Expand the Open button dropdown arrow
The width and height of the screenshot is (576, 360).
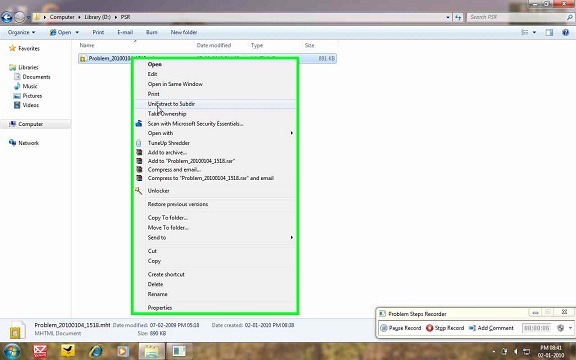(77, 32)
